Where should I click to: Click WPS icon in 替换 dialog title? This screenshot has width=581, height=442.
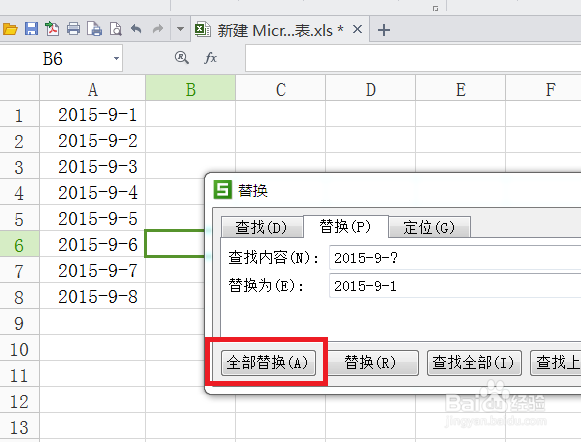[x=223, y=190]
